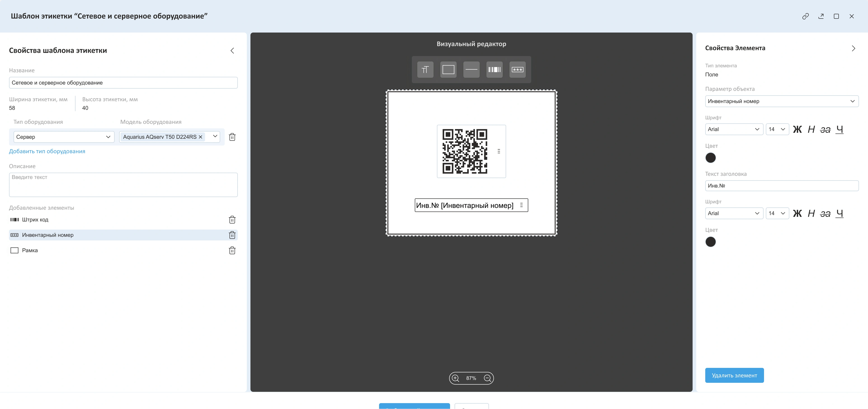The width and height of the screenshot is (868, 409).
Task: Copy the template link icon
Action: [805, 16]
